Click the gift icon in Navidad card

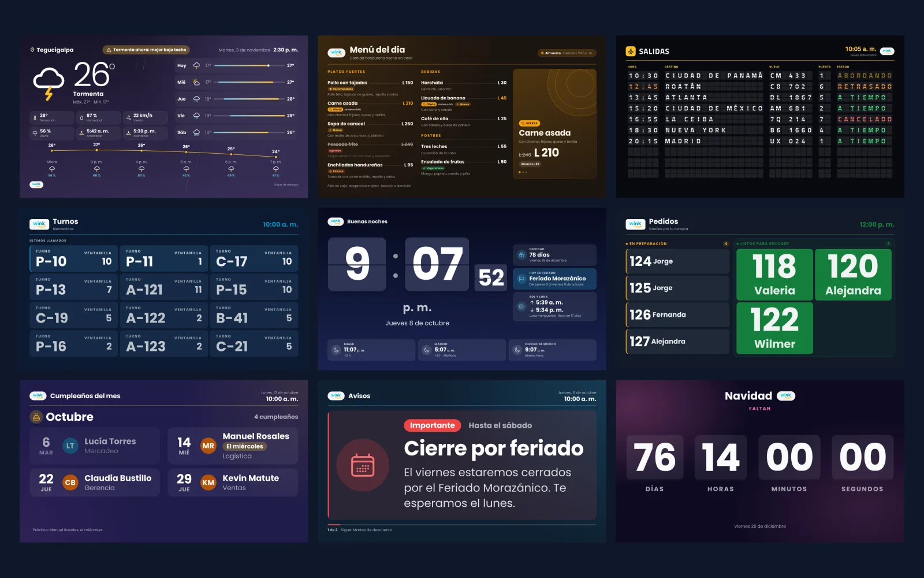point(521,255)
